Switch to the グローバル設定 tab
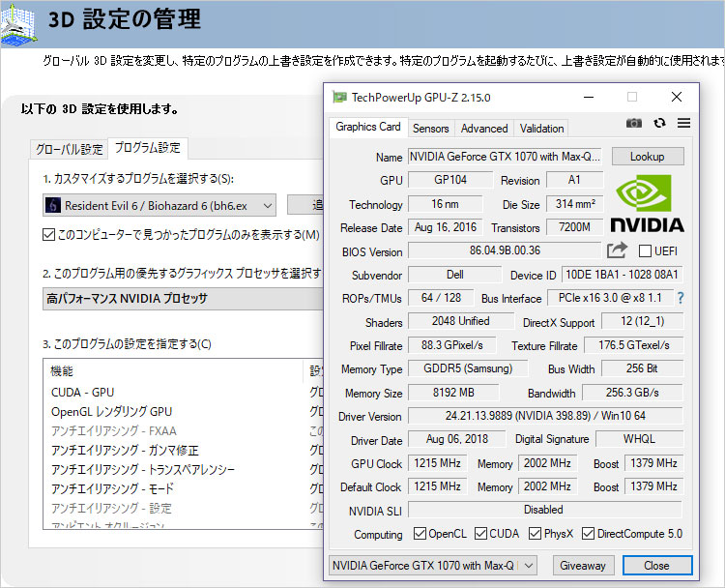 point(70,149)
